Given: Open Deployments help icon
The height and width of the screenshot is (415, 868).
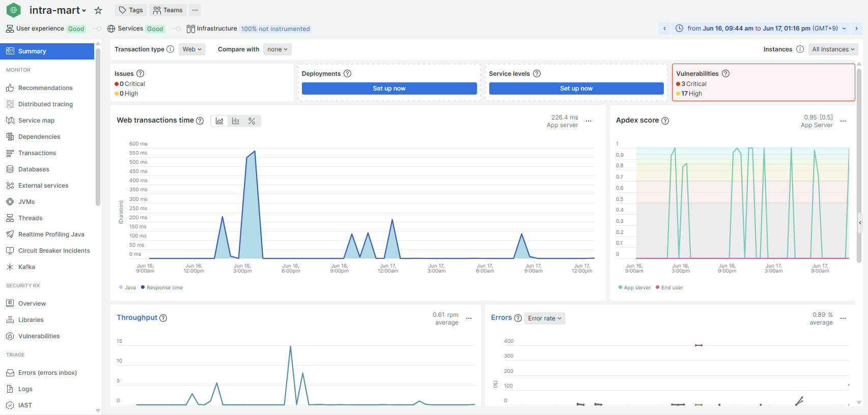Looking at the screenshot, I should point(348,74).
